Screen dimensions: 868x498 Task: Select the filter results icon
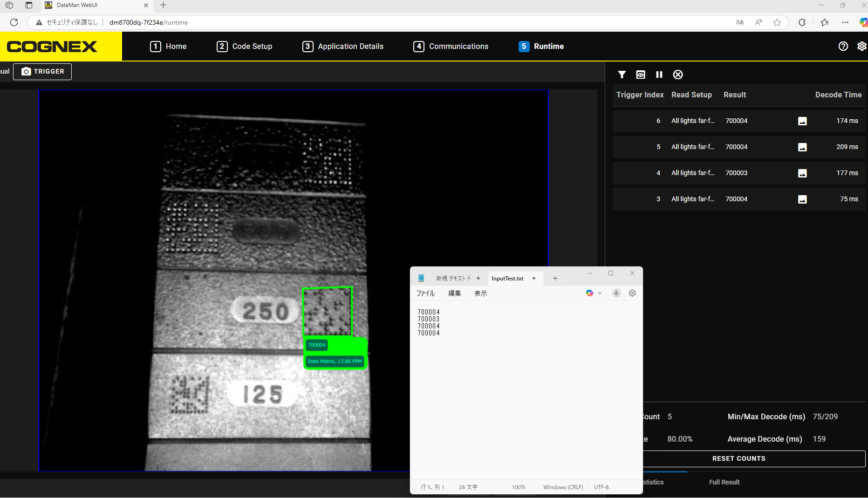[x=622, y=75]
